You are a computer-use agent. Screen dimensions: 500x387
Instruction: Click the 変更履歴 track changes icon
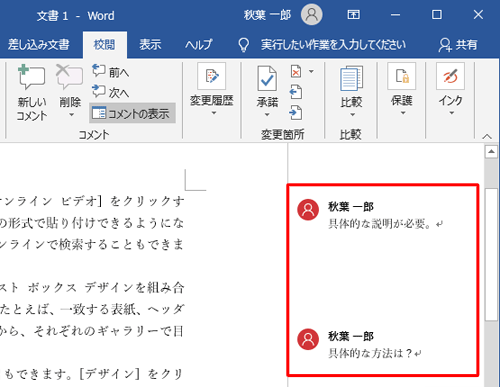click(212, 76)
